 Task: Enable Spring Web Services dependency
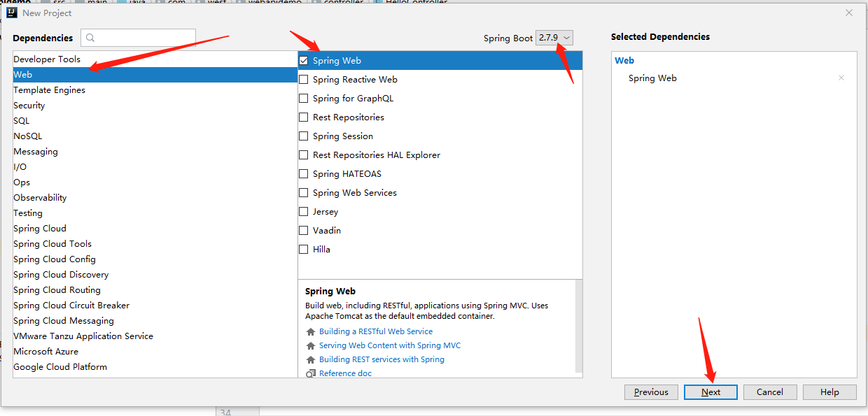304,193
